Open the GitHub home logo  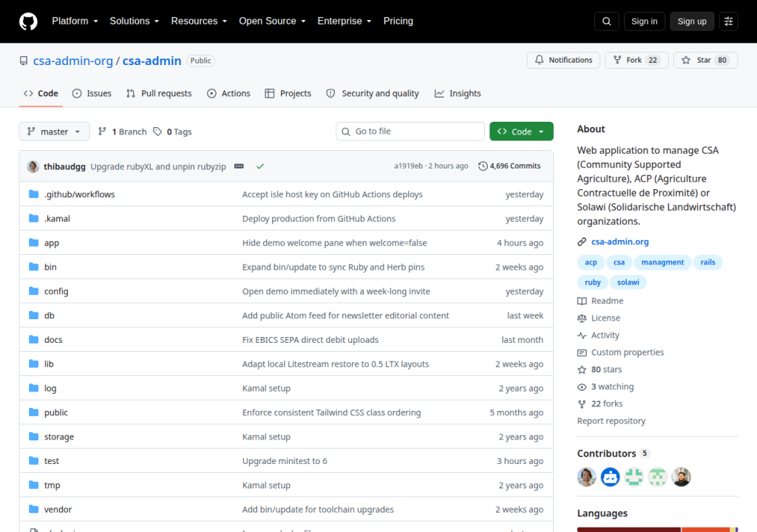pyautogui.click(x=28, y=21)
